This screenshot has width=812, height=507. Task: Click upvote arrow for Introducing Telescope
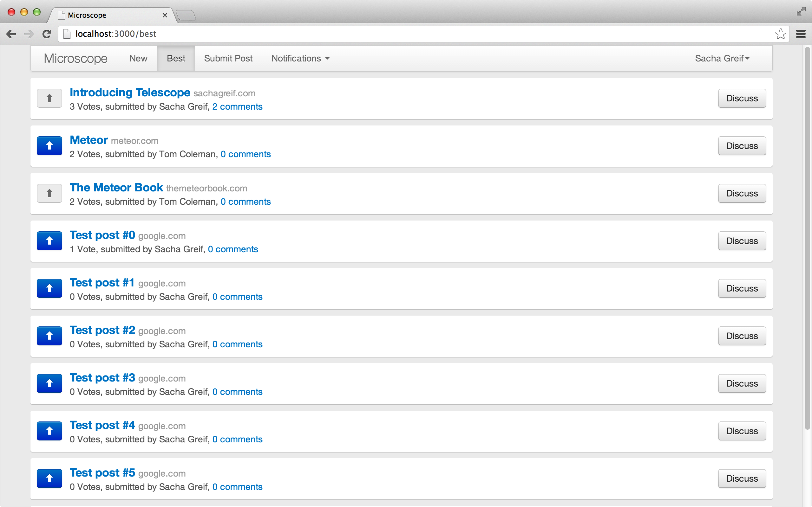[49, 98]
